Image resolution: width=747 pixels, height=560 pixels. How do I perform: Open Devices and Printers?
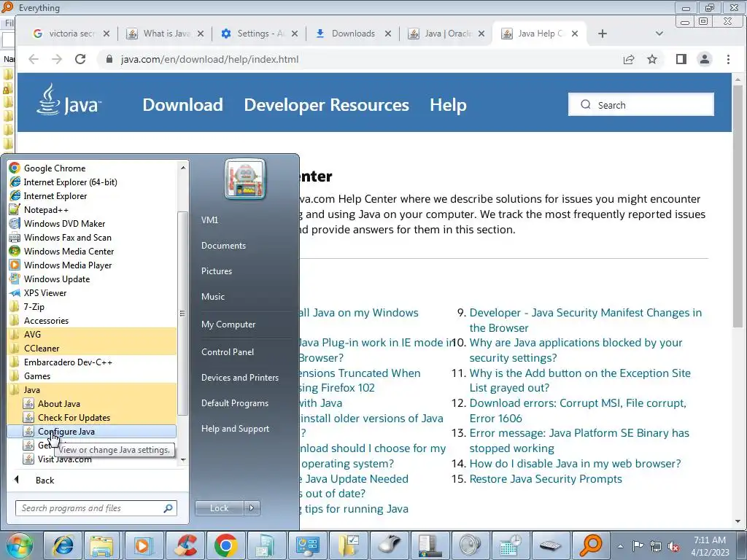click(239, 378)
